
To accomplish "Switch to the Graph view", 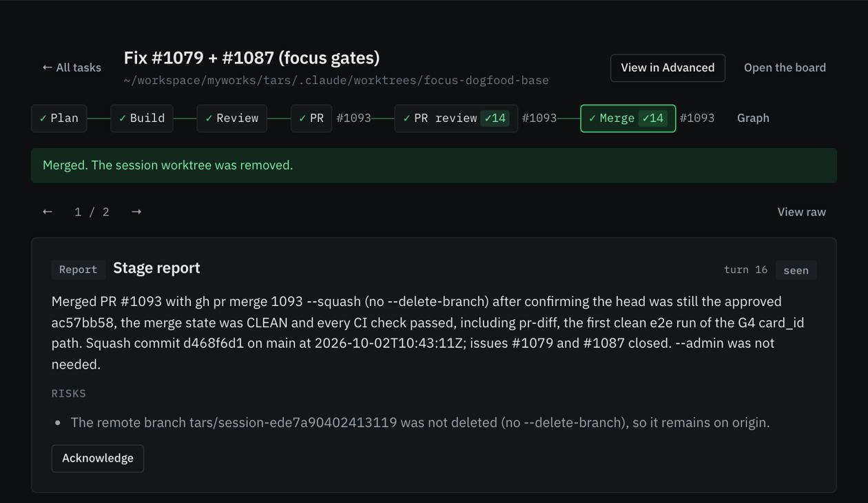I will (753, 119).
